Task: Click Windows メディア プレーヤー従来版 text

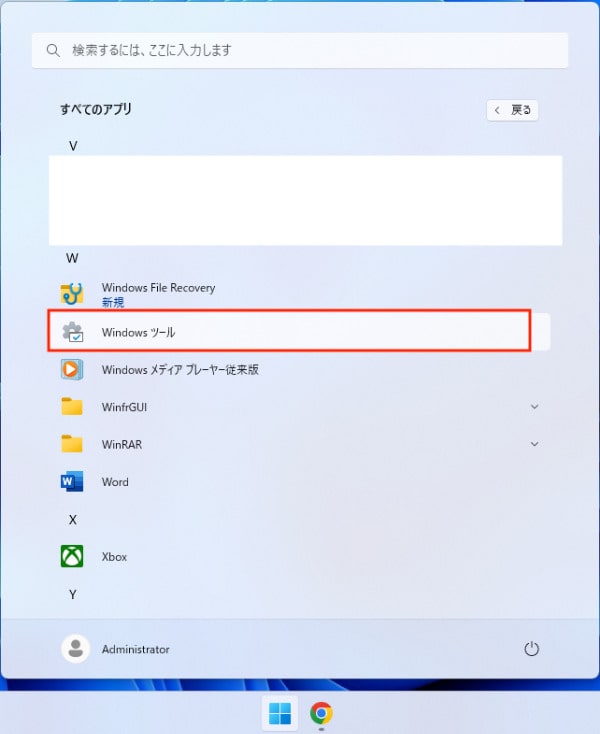Action: coord(180,370)
